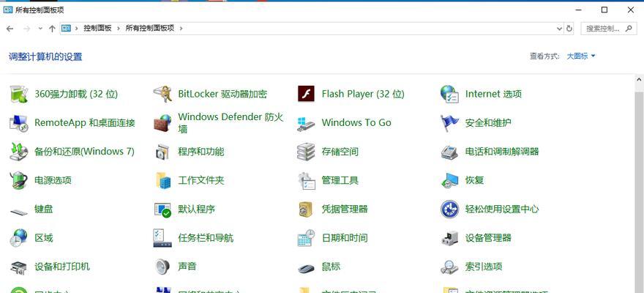The image size is (644, 293).
Task: Click the 区域 text label
Action: 43,238
